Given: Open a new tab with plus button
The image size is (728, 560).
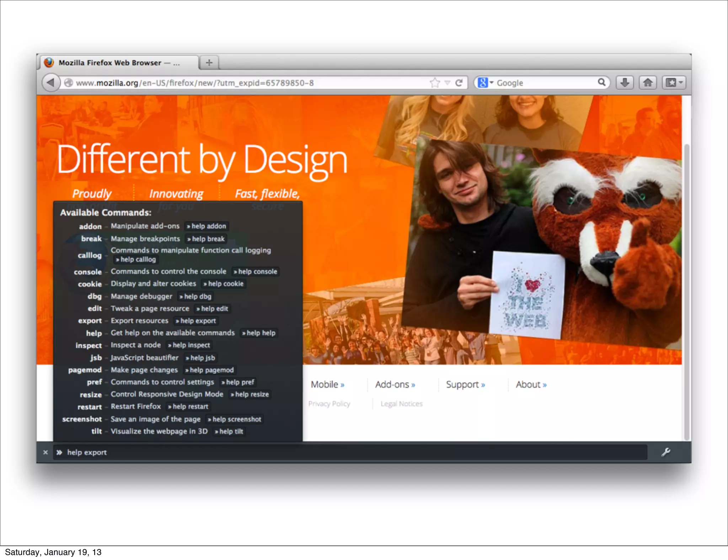Looking at the screenshot, I should tap(209, 63).
